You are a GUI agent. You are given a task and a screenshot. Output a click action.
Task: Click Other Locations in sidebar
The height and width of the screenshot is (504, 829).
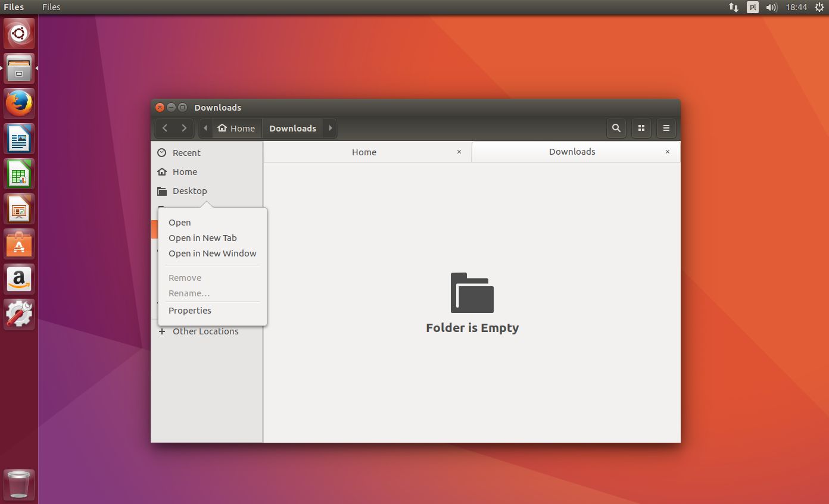(x=205, y=331)
